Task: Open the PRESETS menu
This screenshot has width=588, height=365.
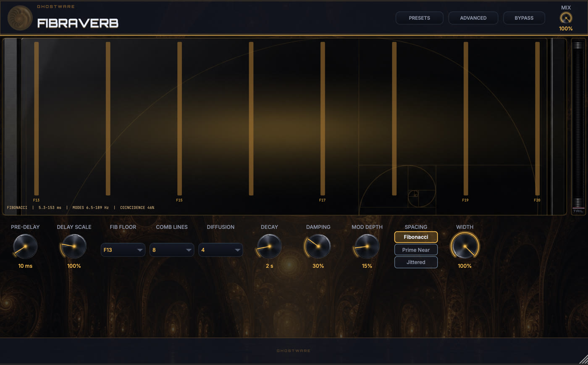Action: point(419,18)
